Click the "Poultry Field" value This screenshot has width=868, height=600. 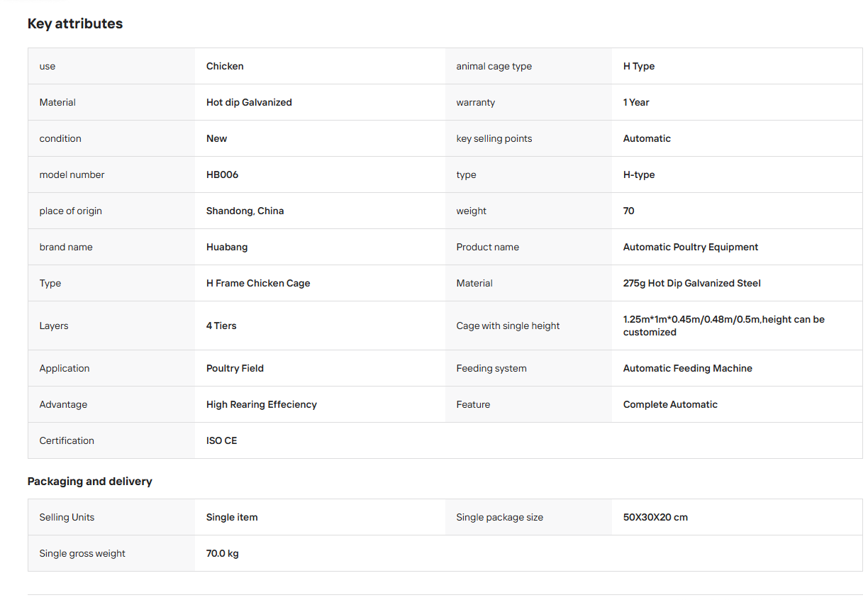tap(235, 368)
